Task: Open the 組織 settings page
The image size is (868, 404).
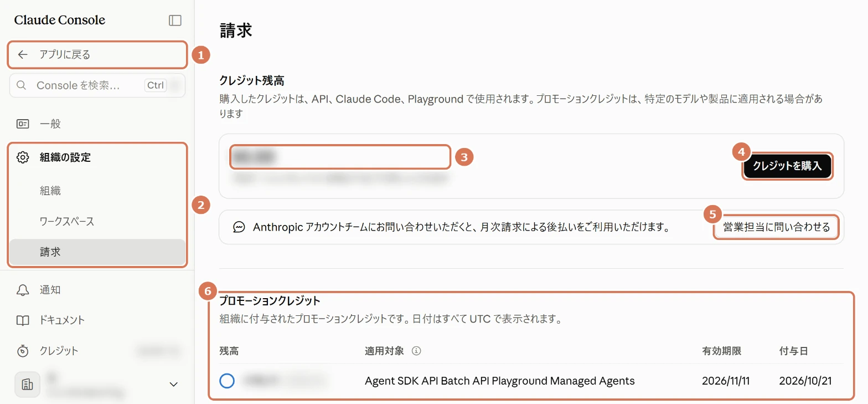Action: click(x=97, y=191)
